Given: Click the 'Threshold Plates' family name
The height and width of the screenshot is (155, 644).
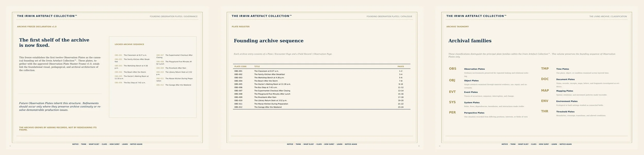Looking at the screenshot, I should click(x=565, y=112).
